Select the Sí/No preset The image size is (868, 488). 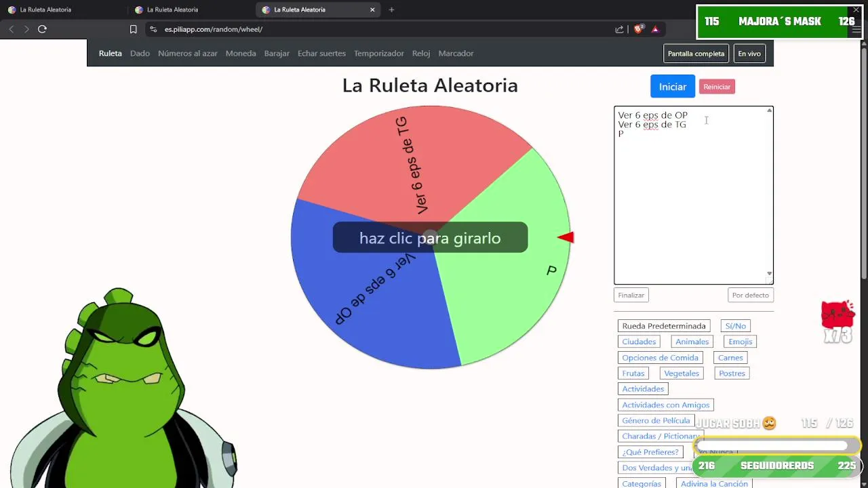pyautogui.click(x=736, y=326)
